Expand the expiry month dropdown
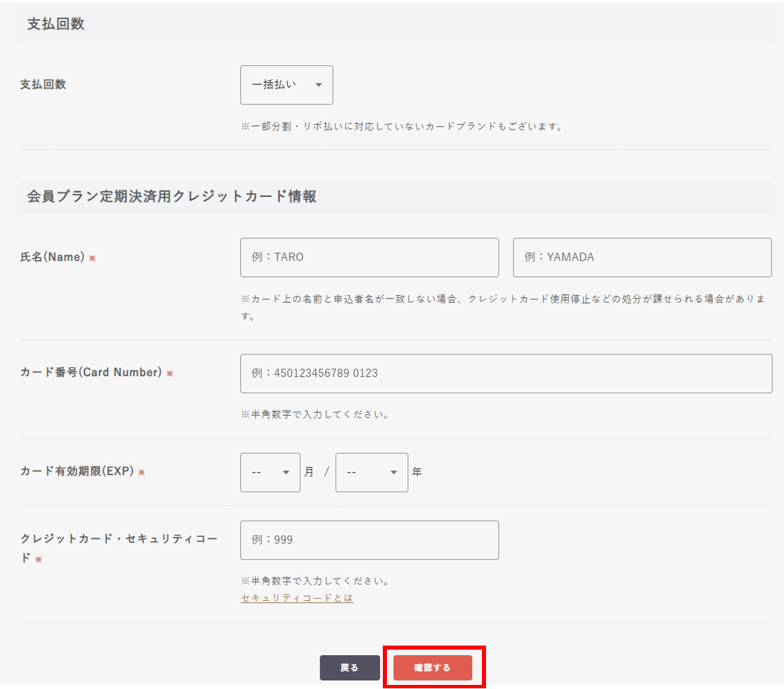Viewport: 784px width, 689px height. coord(270,472)
